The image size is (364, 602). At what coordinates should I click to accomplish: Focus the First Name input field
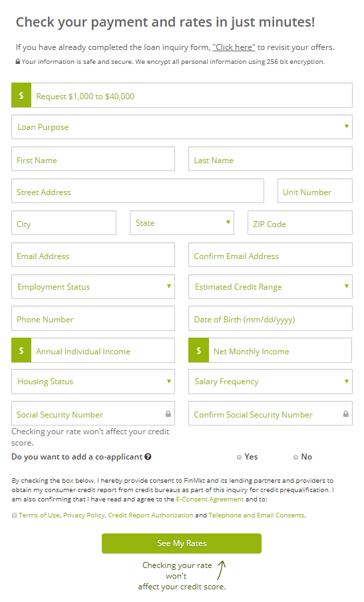pyautogui.click(x=93, y=159)
